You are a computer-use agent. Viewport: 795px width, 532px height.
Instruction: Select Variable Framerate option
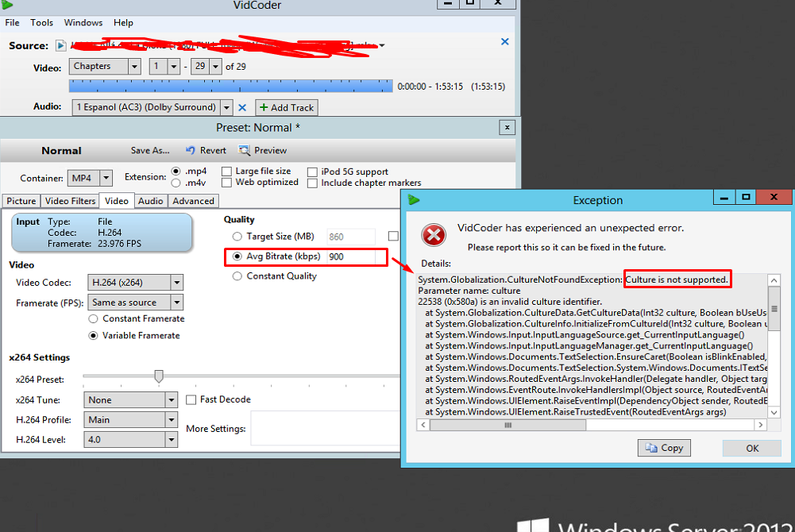click(x=93, y=335)
